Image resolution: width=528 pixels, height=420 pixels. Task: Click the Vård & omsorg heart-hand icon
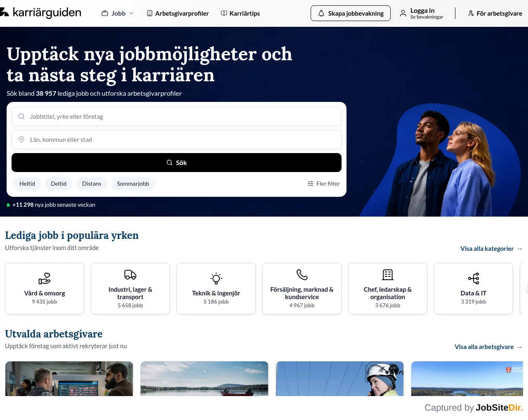point(45,278)
